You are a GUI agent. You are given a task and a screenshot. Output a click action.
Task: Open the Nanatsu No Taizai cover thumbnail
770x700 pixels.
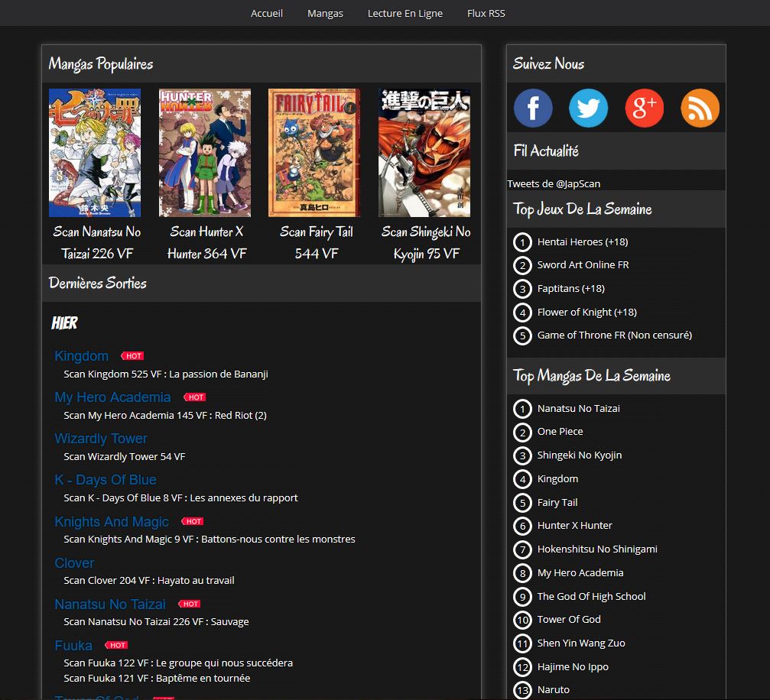tap(95, 153)
